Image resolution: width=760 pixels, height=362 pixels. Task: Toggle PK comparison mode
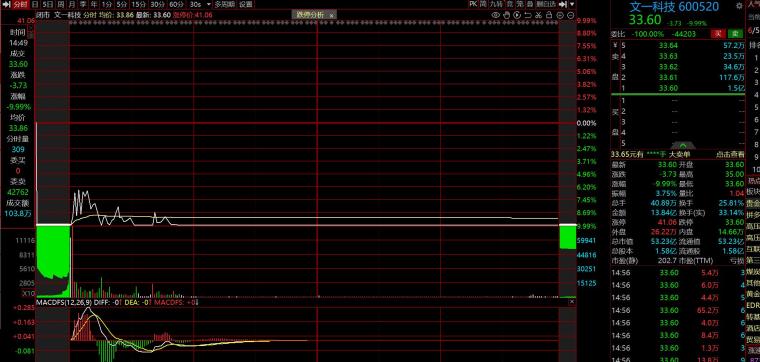click(473, 4)
